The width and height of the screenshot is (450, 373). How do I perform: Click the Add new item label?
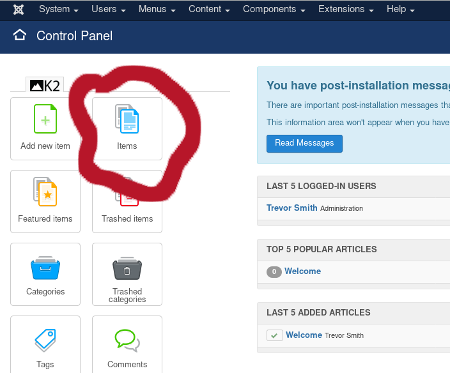click(45, 146)
